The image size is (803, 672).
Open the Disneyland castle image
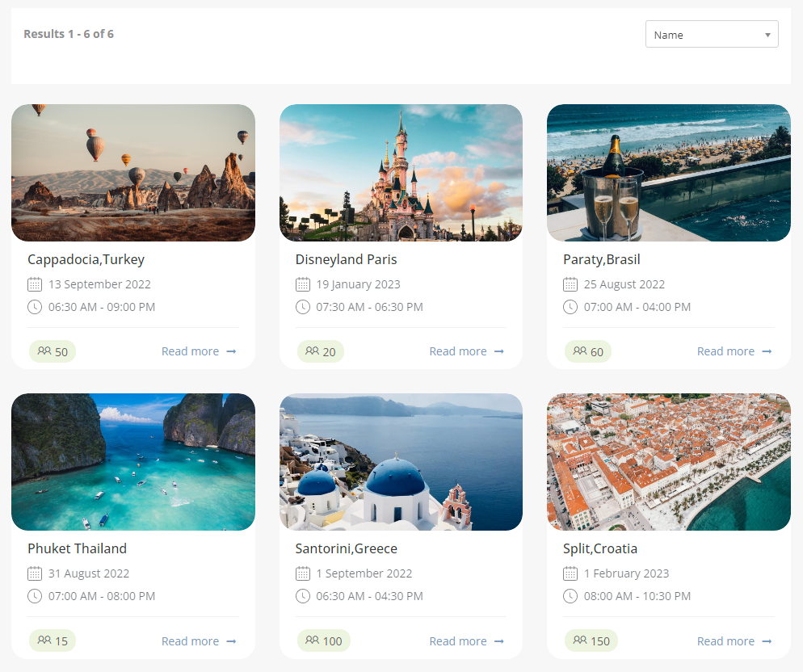pos(401,173)
